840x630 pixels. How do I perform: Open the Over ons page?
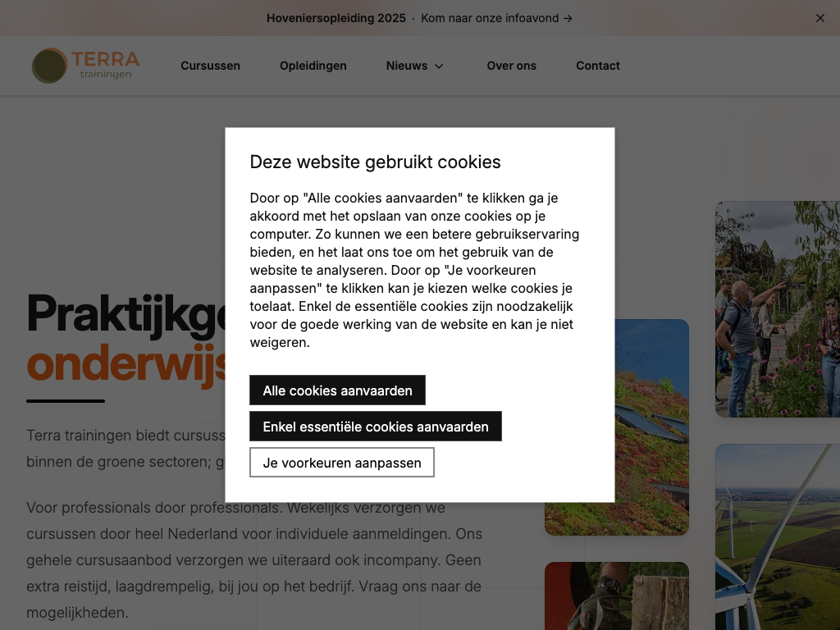click(x=511, y=66)
